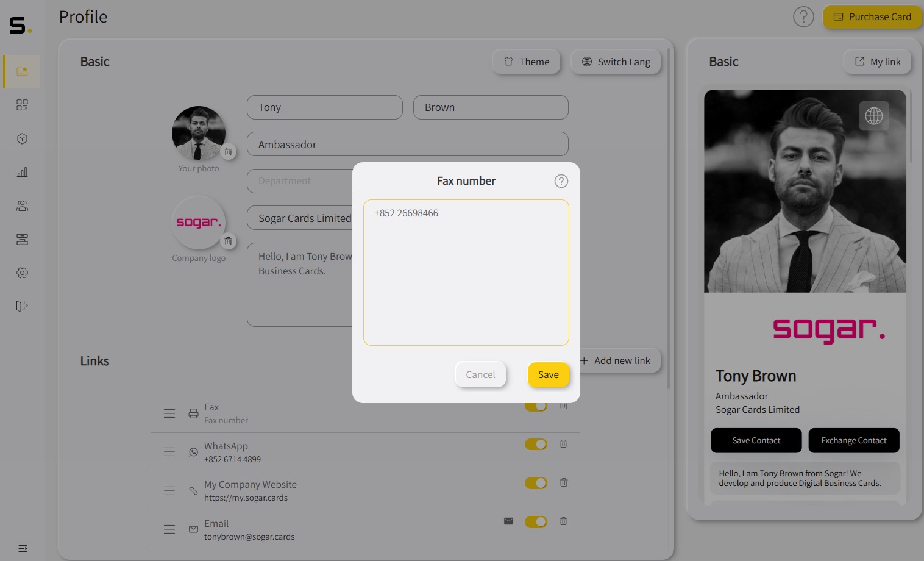924x561 pixels.
Task: Delete the profile photo trash icon
Action: point(228,152)
